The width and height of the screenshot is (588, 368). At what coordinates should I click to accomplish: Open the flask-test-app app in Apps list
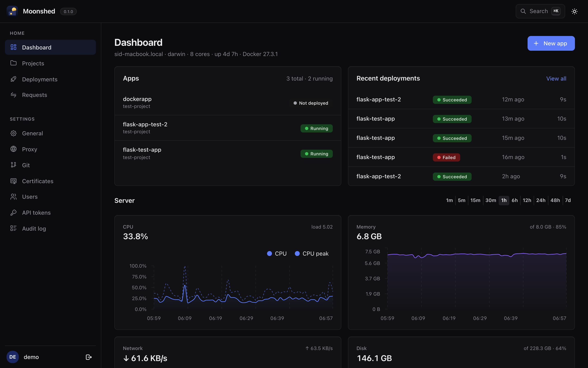pos(228,153)
